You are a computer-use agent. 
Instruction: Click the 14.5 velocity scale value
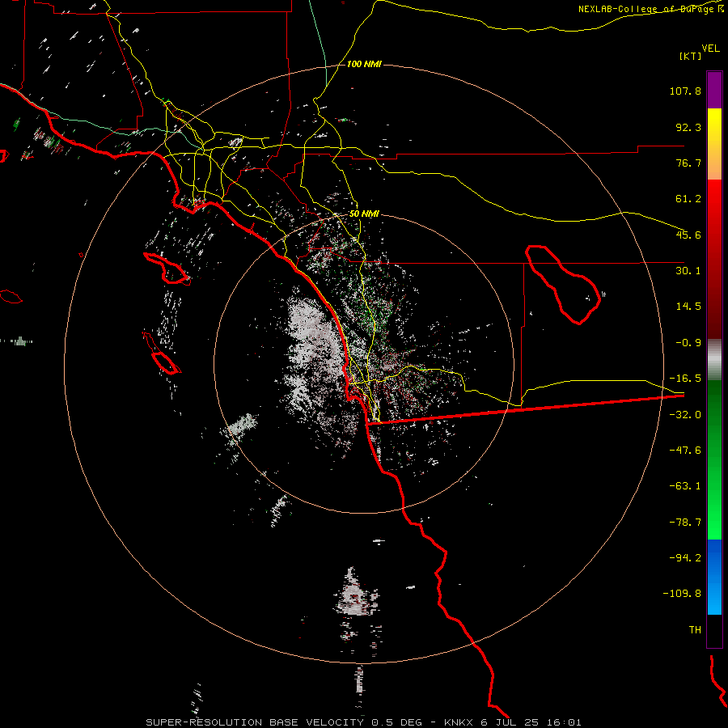[x=688, y=307]
